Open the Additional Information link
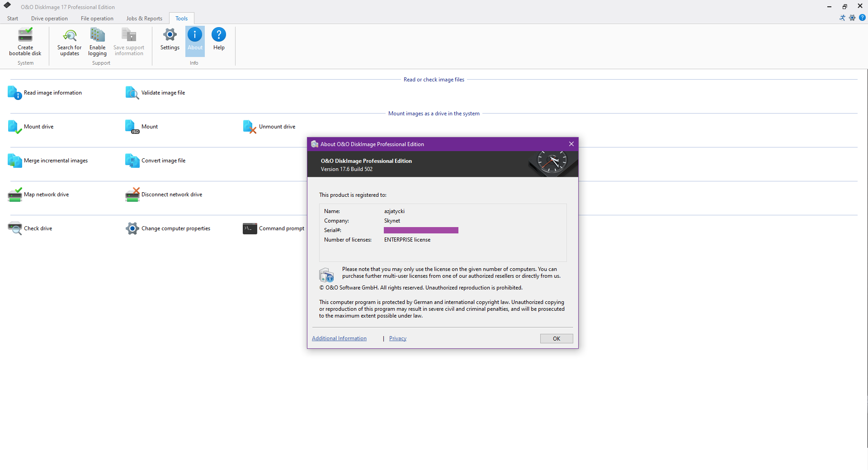This screenshot has width=868, height=470. [339, 338]
